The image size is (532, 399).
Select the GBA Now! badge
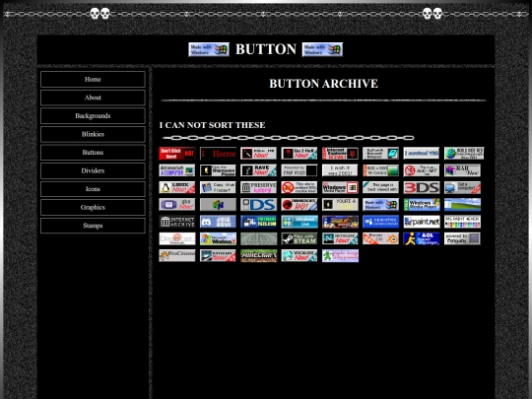pyautogui.click(x=177, y=205)
